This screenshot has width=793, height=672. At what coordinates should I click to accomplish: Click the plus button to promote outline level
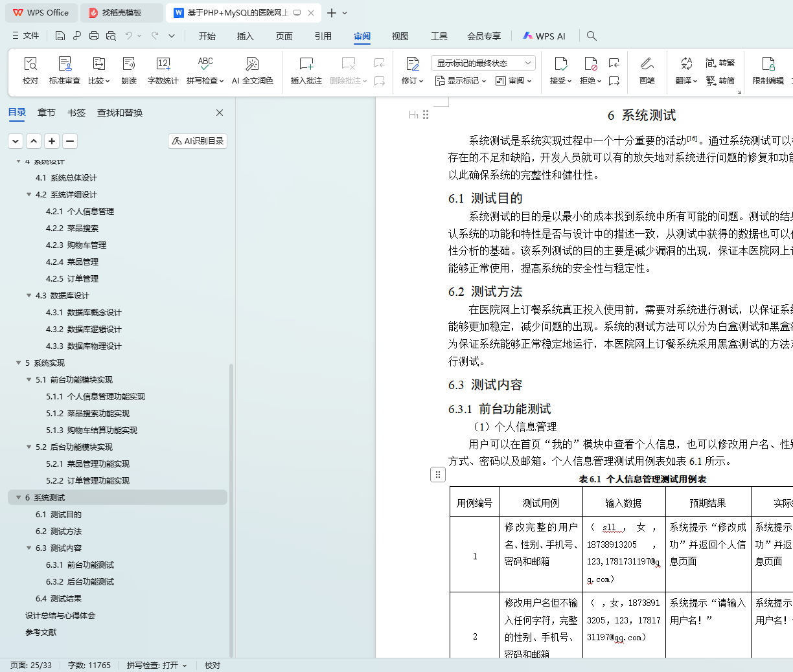click(52, 140)
